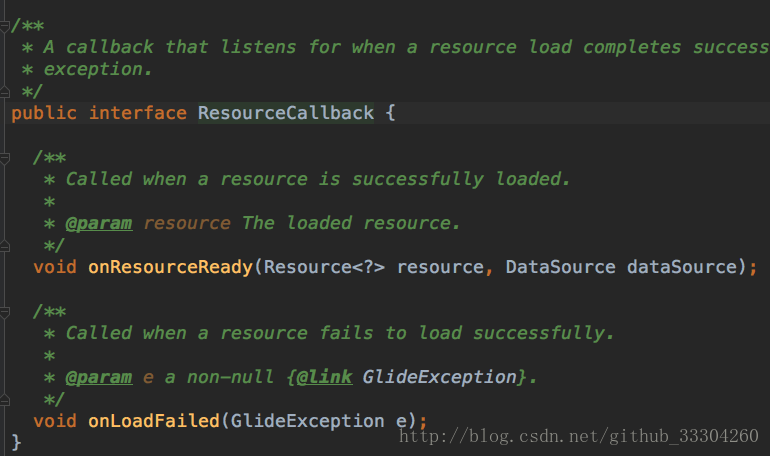The height and width of the screenshot is (456, 770).
Task: Click the GlideException link in the Javadoc
Action: point(440,377)
